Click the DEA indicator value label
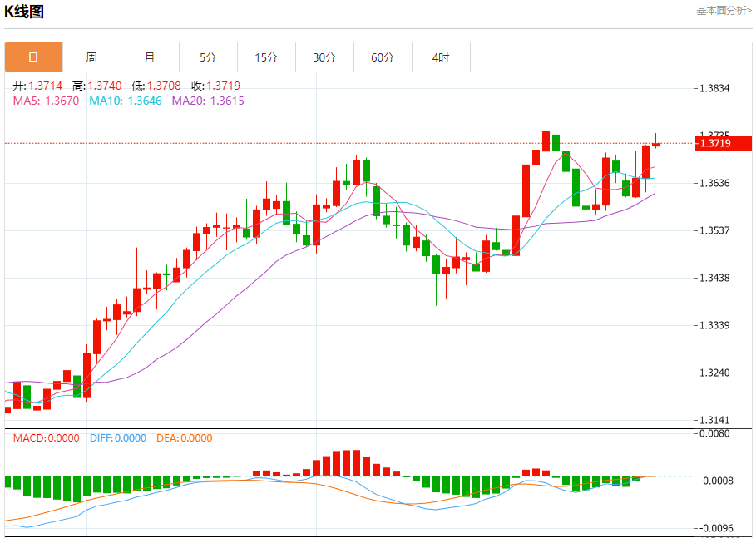Viewport: 756px width, 538px height. click(x=184, y=438)
